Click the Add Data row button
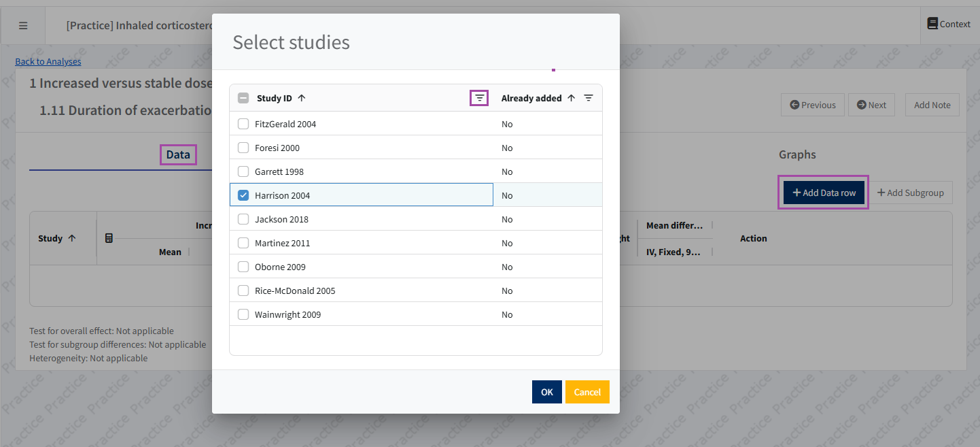The image size is (980, 447). coord(823,193)
